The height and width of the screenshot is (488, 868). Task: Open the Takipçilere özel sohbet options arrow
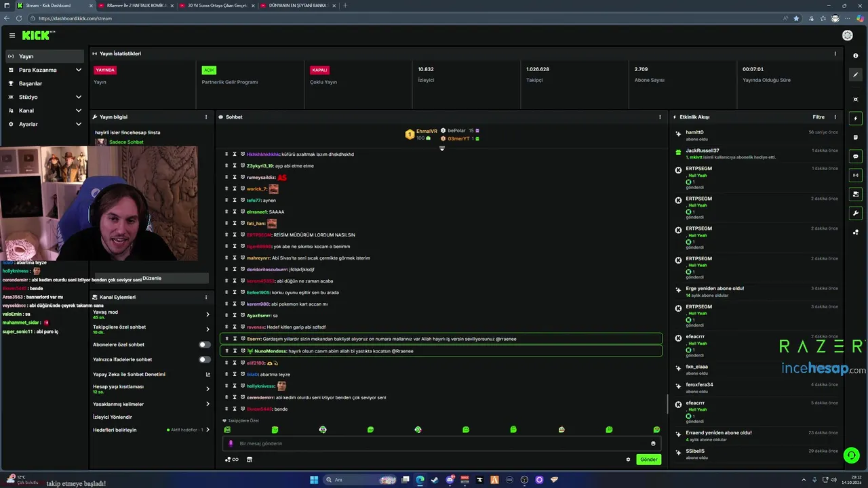pyautogui.click(x=208, y=329)
